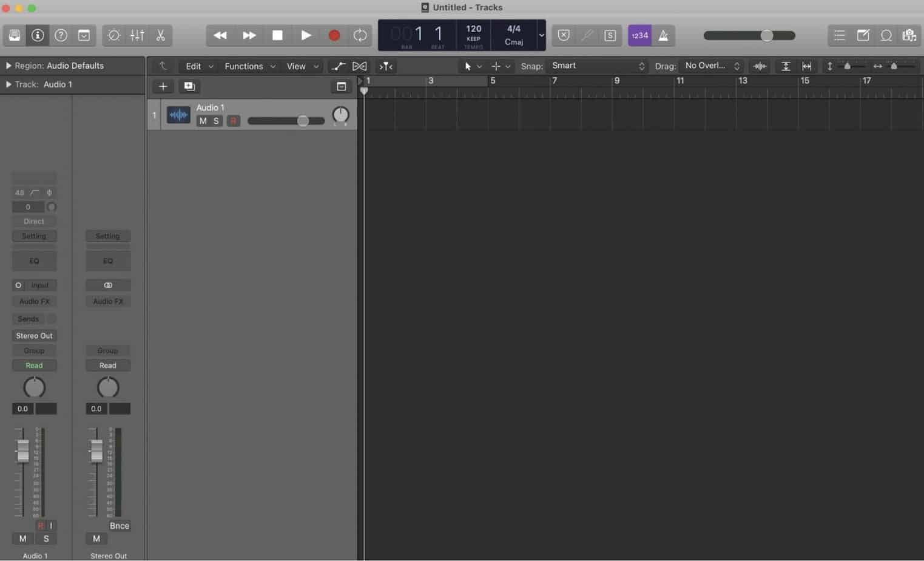Open the Functions menu
Viewport: 924px width, 561px height.
coord(243,66)
